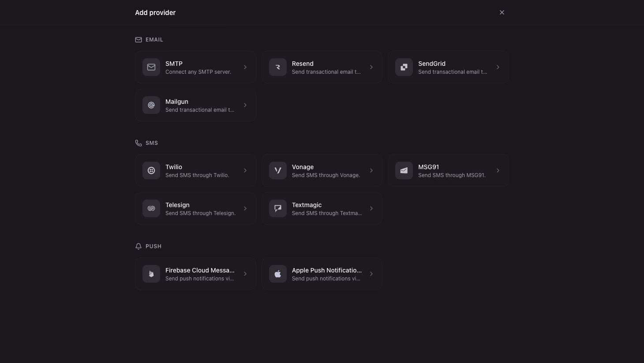This screenshot has width=644, height=363.
Task: Click the Apple 'Send push notifications' description
Action: click(326, 279)
